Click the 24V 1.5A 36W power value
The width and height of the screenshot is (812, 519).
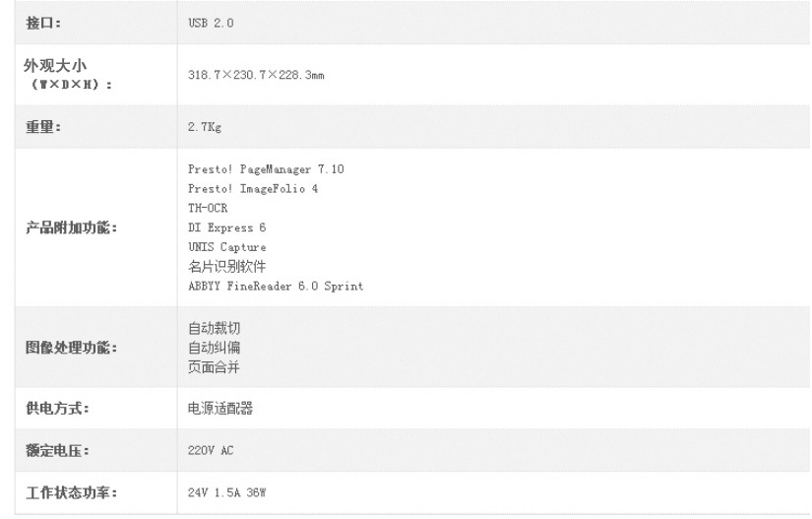click(226, 492)
